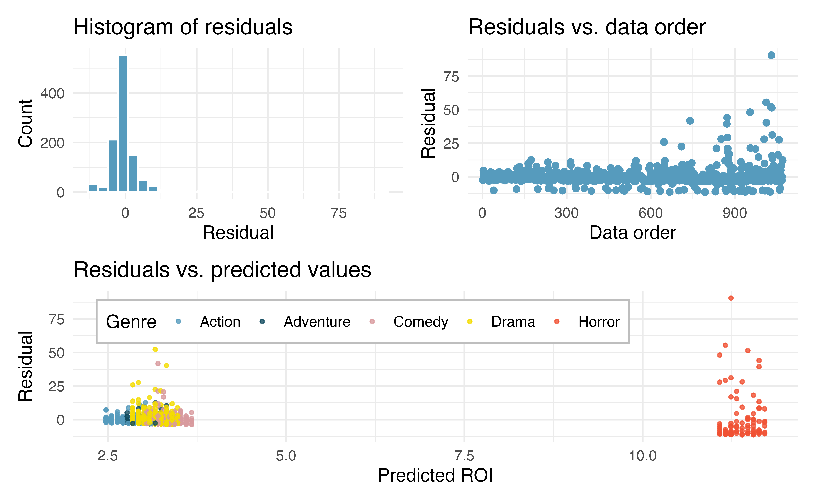Click the 900 tick on data order axis
The image size is (816, 504).
point(735,213)
